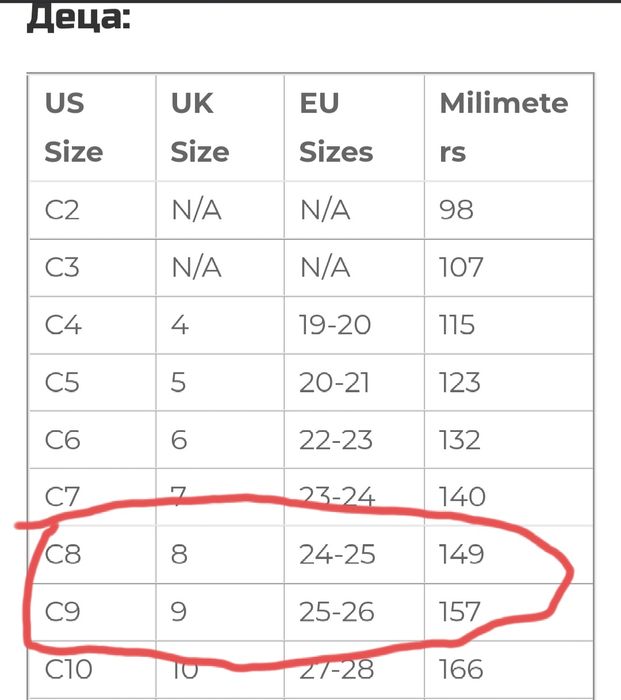
Task: Select the 149 millimeters cell
Action: [x=461, y=554]
